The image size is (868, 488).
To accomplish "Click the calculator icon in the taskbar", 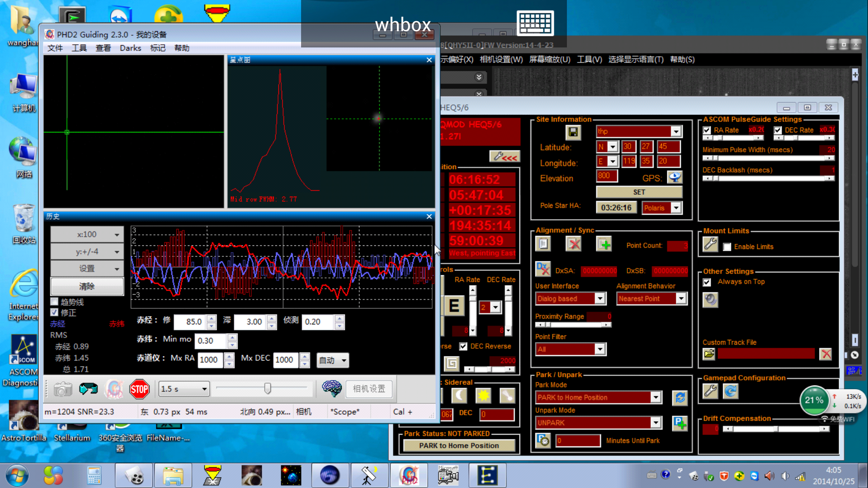I will (x=94, y=476).
